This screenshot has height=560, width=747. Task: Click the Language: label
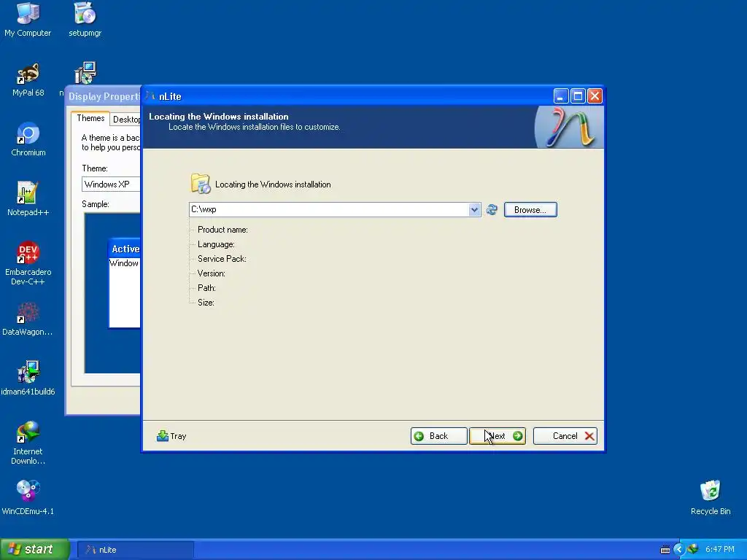pos(216,244)
